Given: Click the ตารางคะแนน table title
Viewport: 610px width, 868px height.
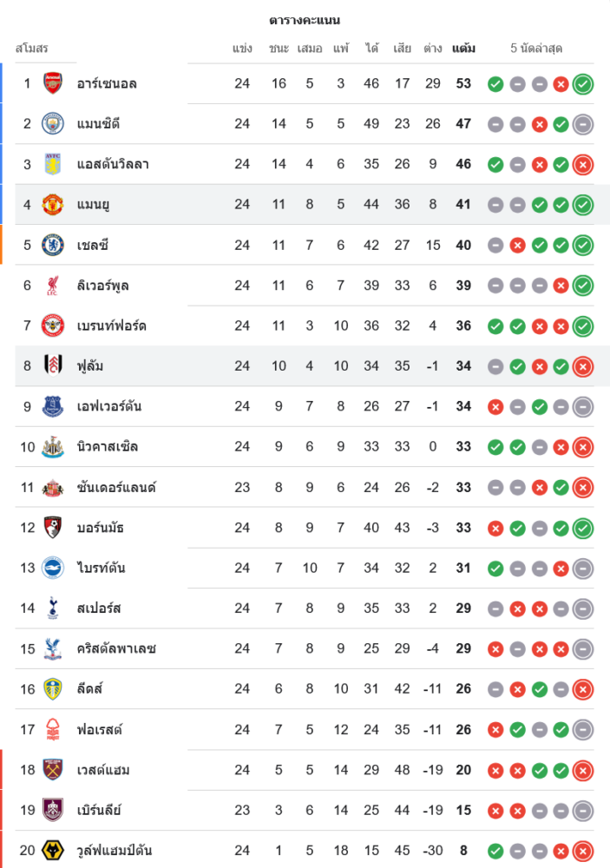Looking at the screenshot, I should (305, 20).
